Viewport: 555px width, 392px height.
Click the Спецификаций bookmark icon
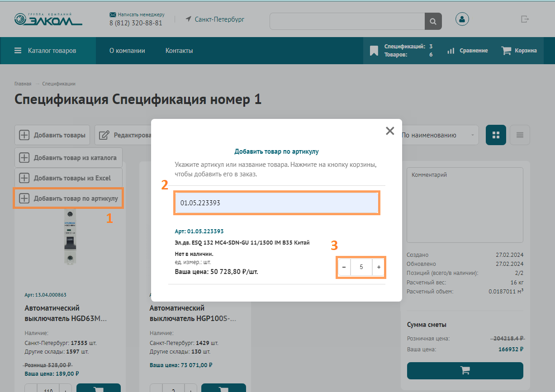[x=374, y=51]
